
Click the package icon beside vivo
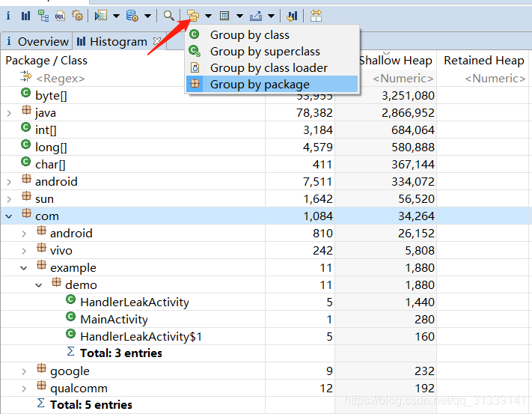pos(41,248)
